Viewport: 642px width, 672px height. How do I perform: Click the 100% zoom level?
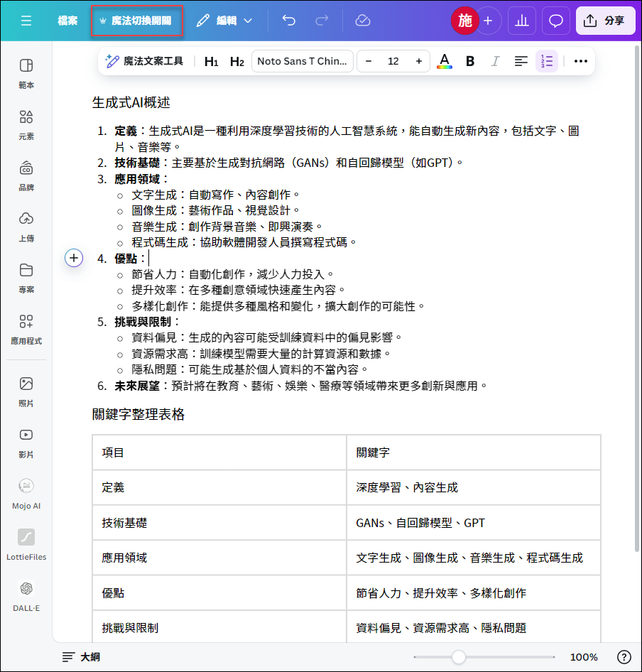(584, 657)
